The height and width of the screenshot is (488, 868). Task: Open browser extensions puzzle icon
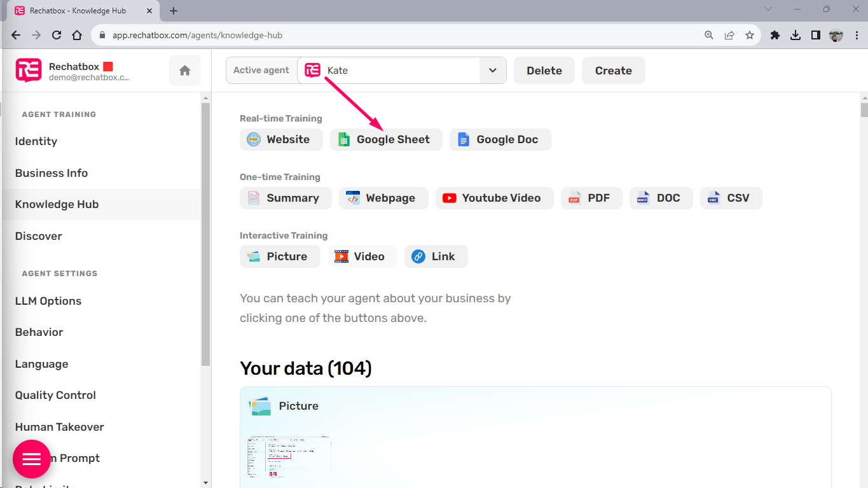tap(775, 36)
